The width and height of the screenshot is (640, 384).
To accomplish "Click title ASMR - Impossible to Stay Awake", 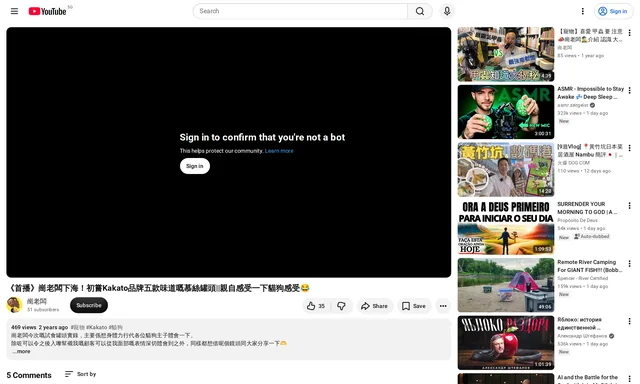I will [591, 93].
